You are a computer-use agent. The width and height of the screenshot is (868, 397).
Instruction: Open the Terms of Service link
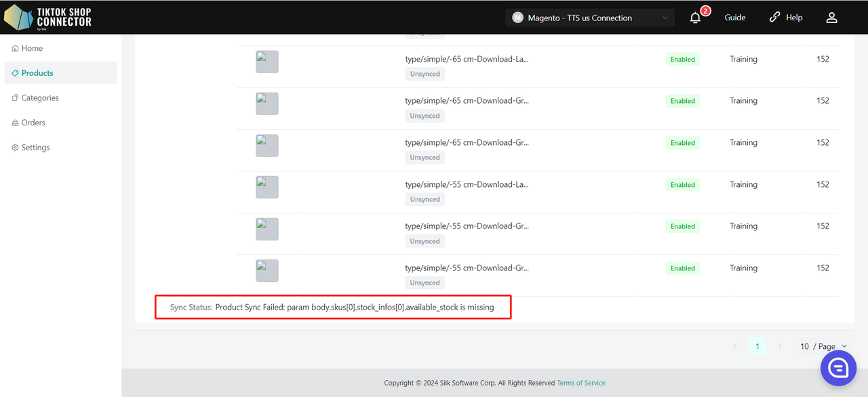click(x=580, y=383)
